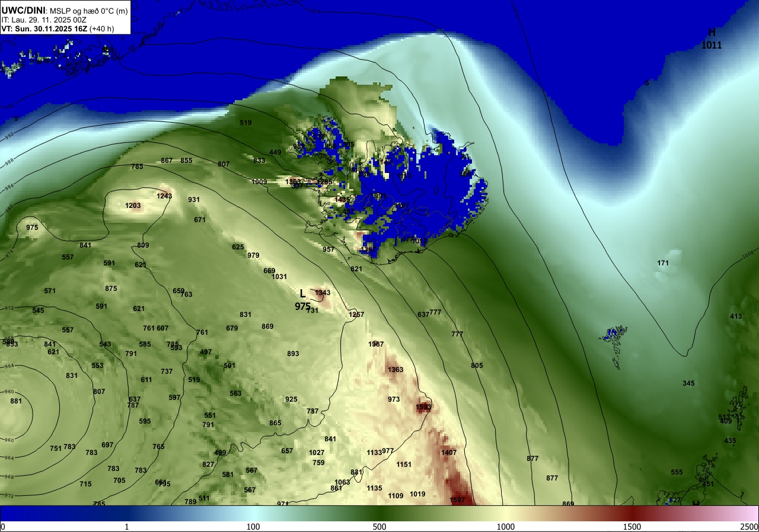Click the 1407 height value
This screenshot has height=532, width=759.
coord(449,453)
